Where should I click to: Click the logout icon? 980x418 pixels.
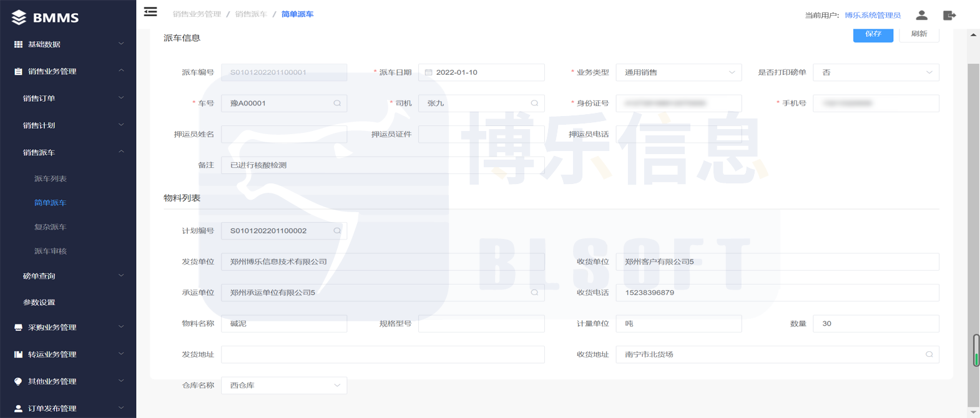pyautogui.click(x=949, y=15)
